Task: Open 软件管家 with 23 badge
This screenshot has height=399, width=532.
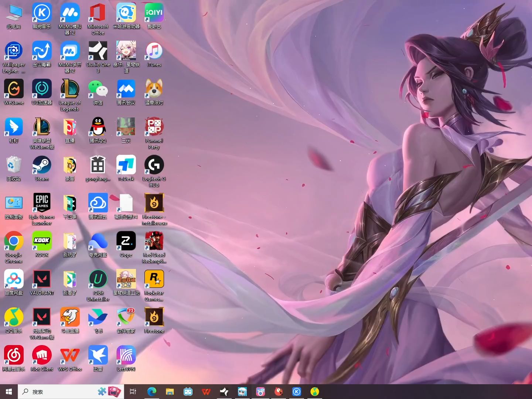Action: click(126, 321)
